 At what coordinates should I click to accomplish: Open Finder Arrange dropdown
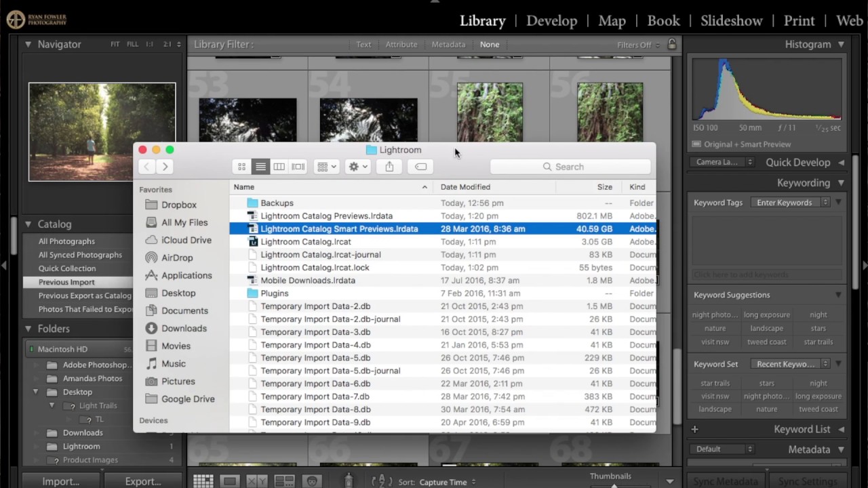(326, 167)
